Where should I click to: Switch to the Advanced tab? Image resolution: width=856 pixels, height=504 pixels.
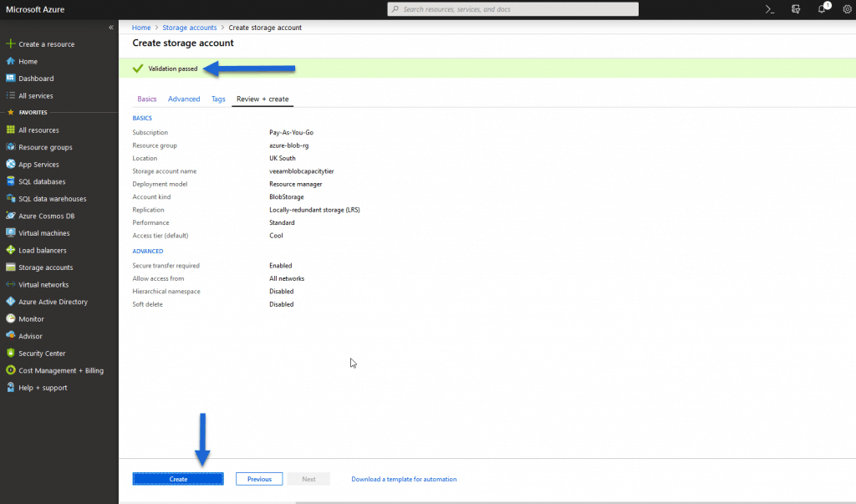tap(184, 99)
